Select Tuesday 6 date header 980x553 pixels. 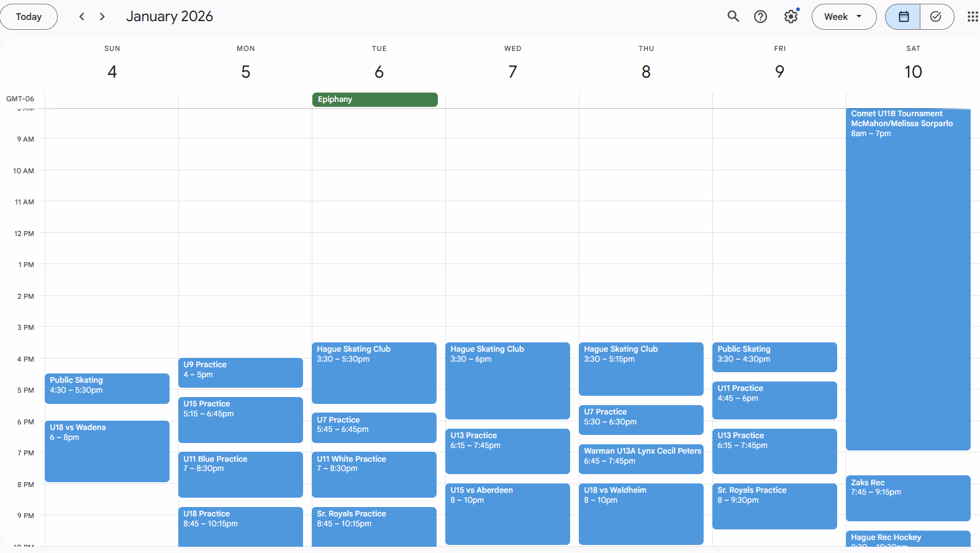pyautogui.click(x=379, y=72)
